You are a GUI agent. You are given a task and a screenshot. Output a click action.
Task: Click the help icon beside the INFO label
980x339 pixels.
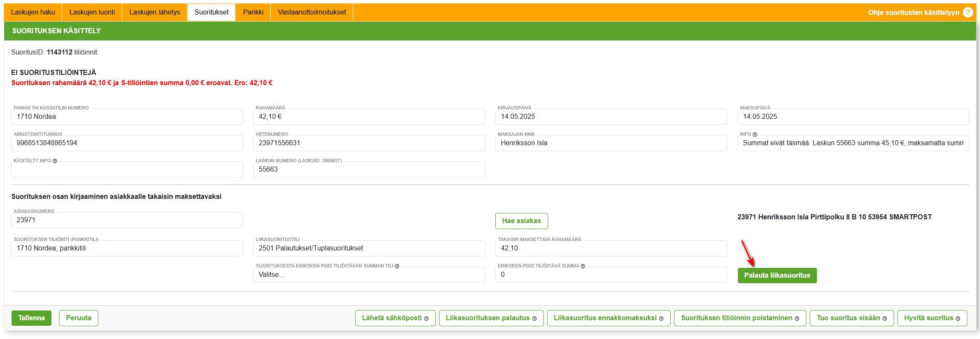tap(755, 135)
